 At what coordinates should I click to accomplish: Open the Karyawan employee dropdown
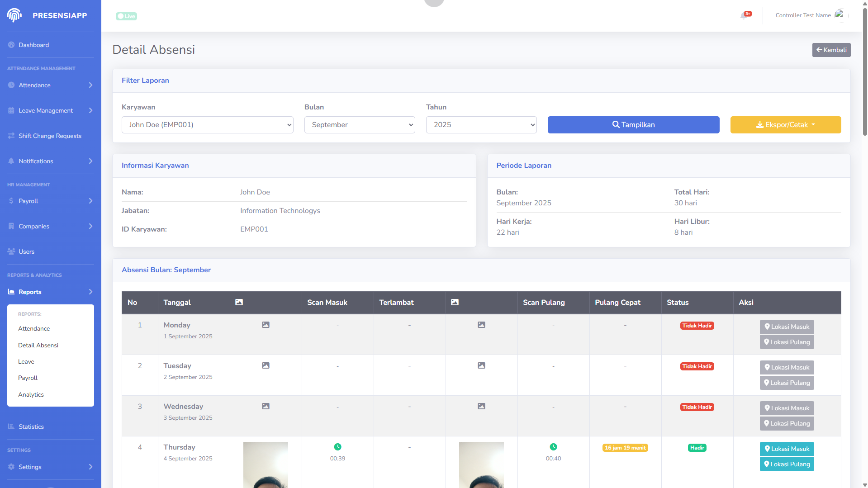click(208, 125)
